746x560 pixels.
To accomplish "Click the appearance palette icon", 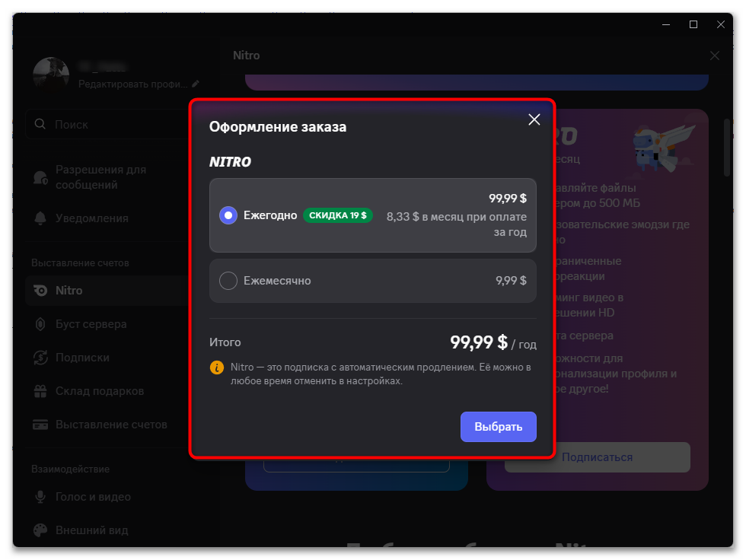I will 40,530.
